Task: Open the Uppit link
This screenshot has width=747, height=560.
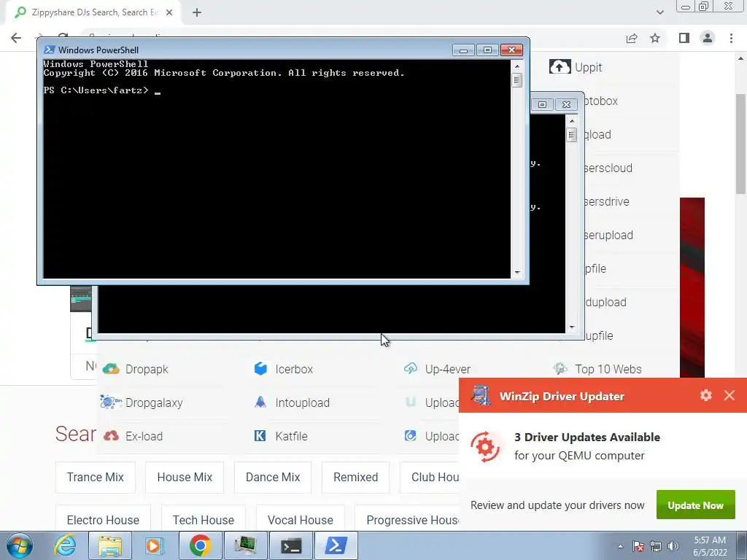Action: pos(588,67)
